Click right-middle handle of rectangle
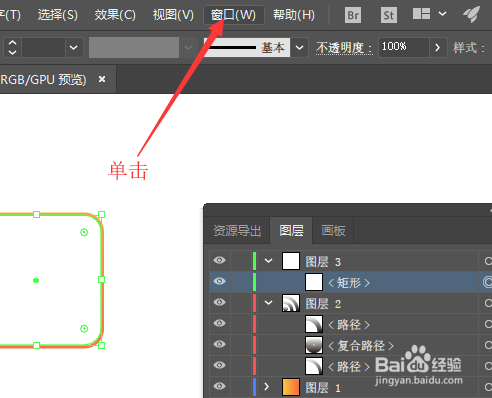The image size is (492, 398). tap(101, 279)
